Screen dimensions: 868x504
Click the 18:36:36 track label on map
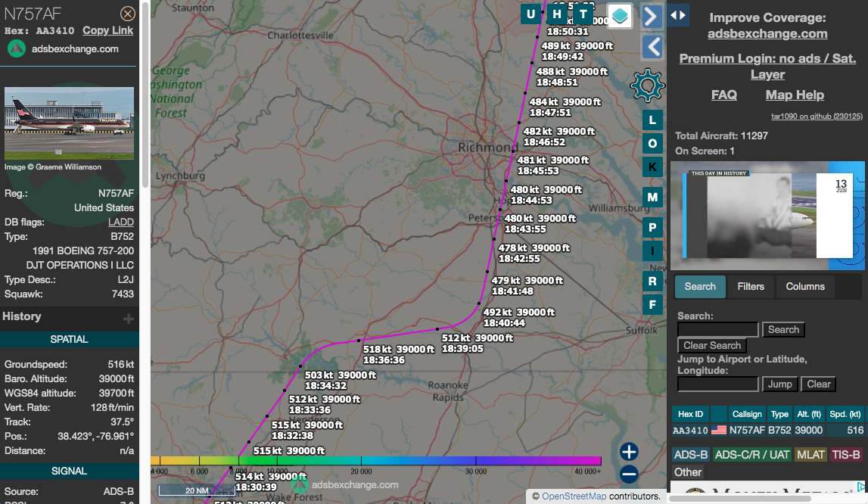click(x=384, y=360)
